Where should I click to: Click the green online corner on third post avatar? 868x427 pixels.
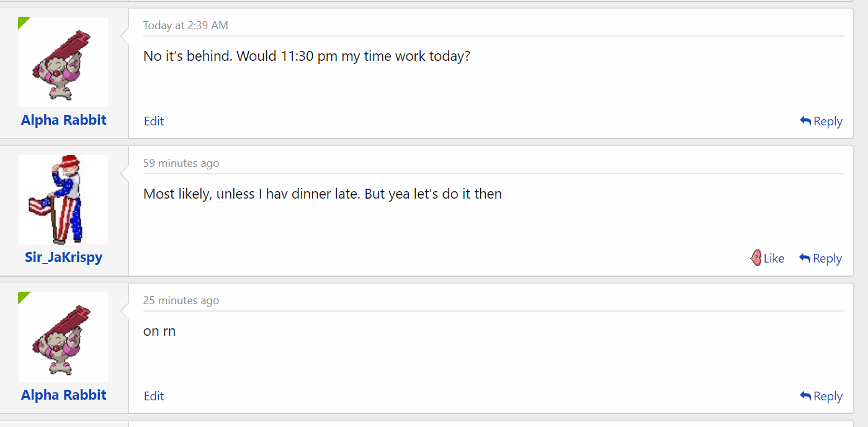pyautogui.click(x=23, y=297)
